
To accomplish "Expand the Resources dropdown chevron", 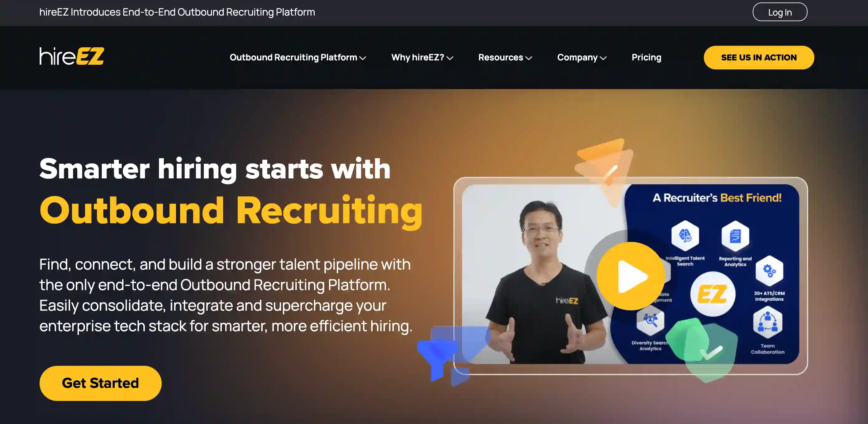I will click(x=529, y=58).
